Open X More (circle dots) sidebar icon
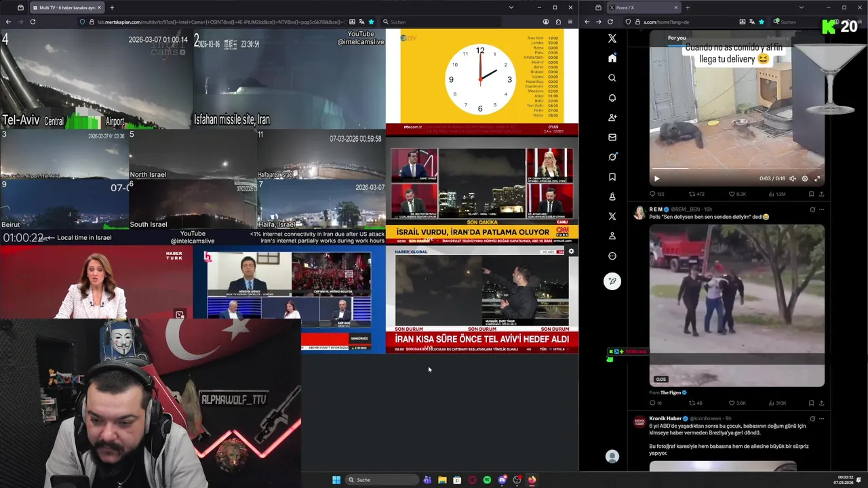The width and height of the screenshot is (868, 488). point(612,256)
